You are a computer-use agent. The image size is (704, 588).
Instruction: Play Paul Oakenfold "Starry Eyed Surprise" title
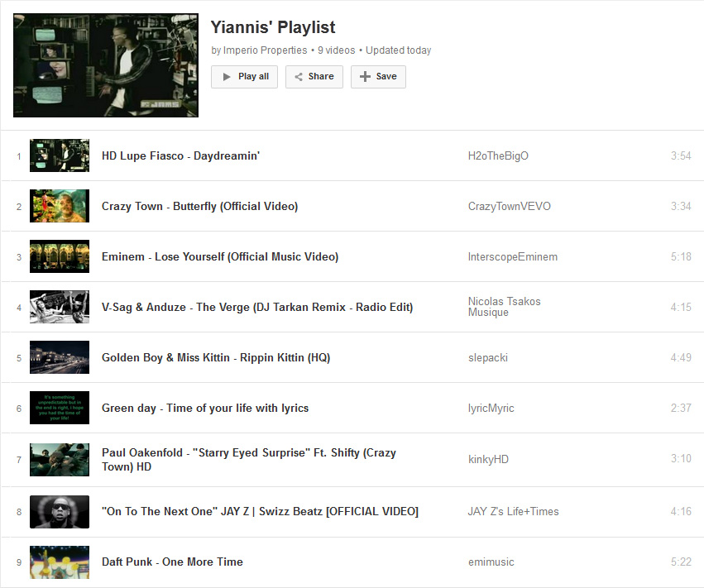[249, 460]
